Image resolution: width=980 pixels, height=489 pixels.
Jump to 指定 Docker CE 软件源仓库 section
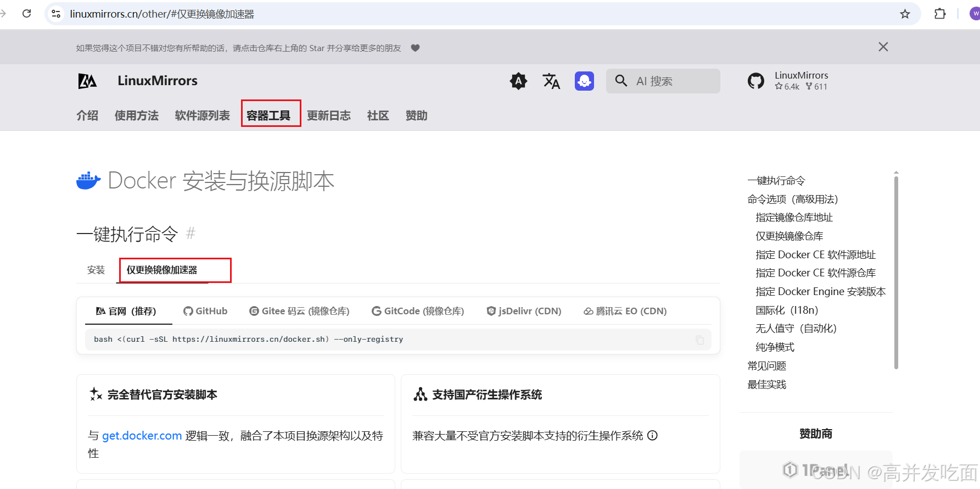point(815,273)
